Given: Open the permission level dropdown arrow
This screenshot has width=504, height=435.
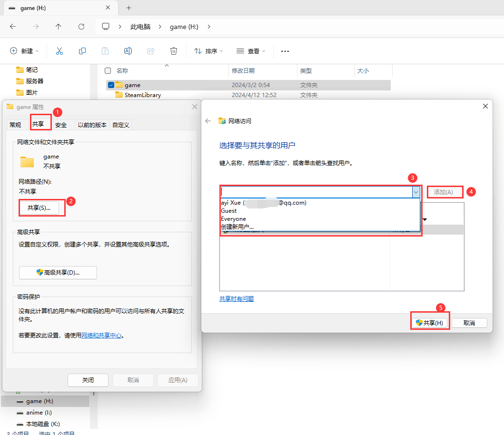Looking at the screenshot, I should click(x=425, y=219).
